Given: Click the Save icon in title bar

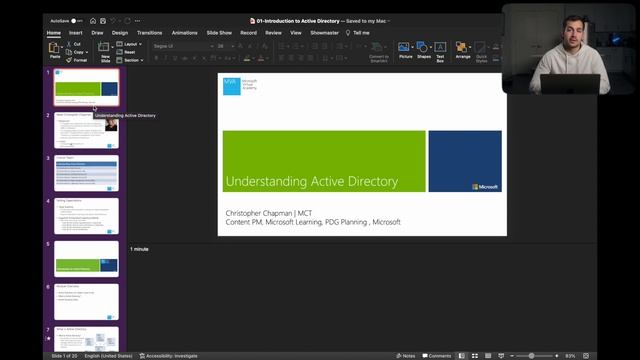Looking at the screenshot, I should [103, 21].
